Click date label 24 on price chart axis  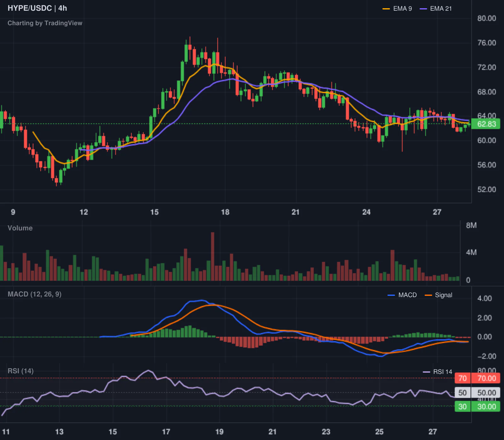[x=366, y=212]
